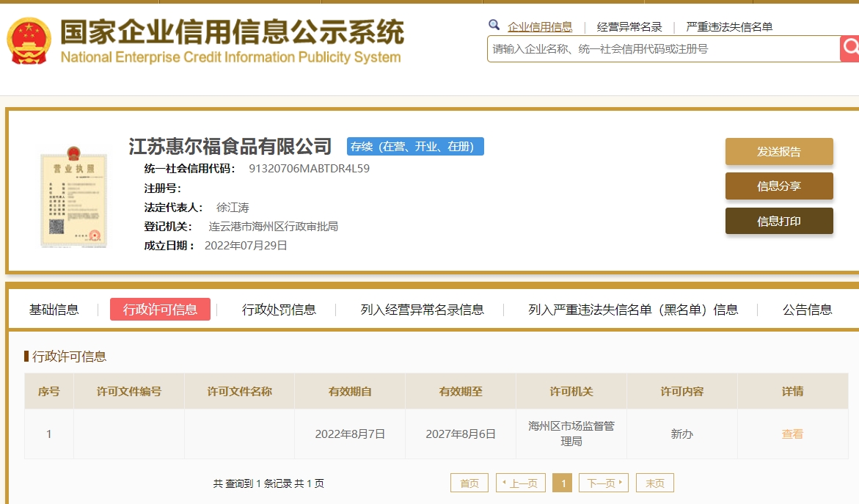Click 查看 link in license row 1

click(x=792, y=434)
